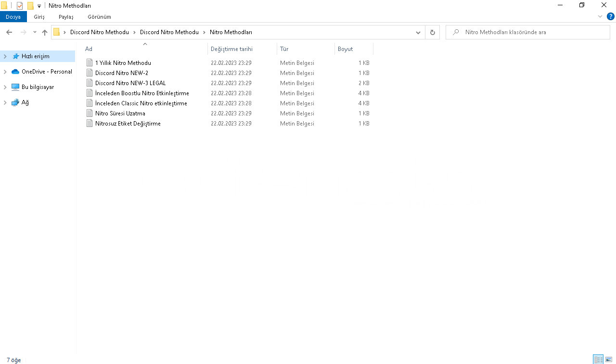Select file İnceleden Classic Nitro etkinleştirme

141,103
